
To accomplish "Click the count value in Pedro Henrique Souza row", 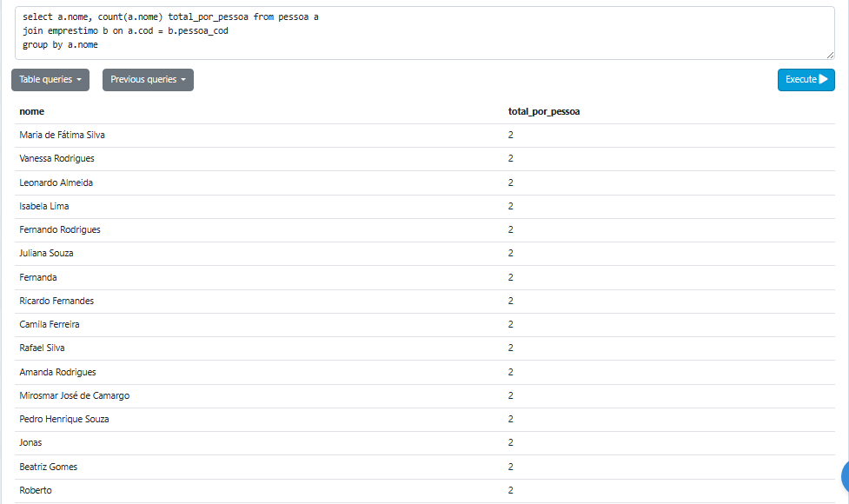I will pos(511,419).
